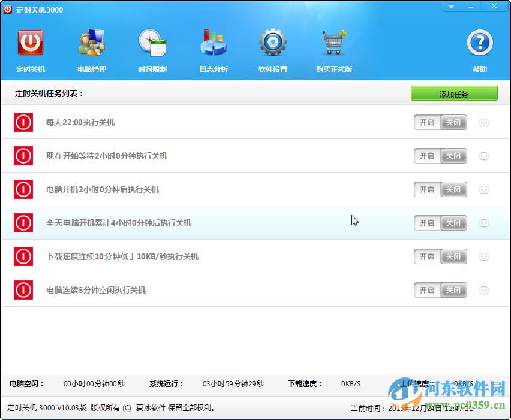Image resolution: width=511 pixels, height=420 pixels.
Task: Select task text 电脑开机2小时0分钟后执行关机
Action: [x=103, y=189]
